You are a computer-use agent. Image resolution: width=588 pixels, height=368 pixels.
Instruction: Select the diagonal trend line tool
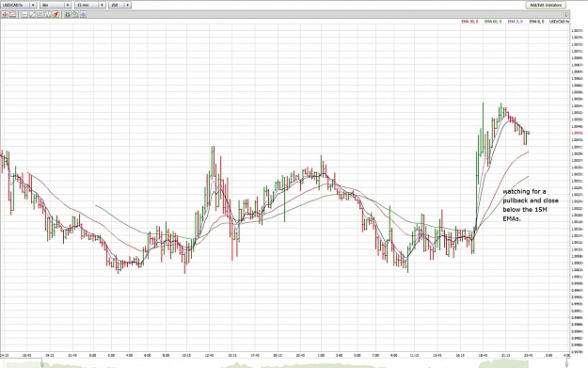[x=32, y=14]
